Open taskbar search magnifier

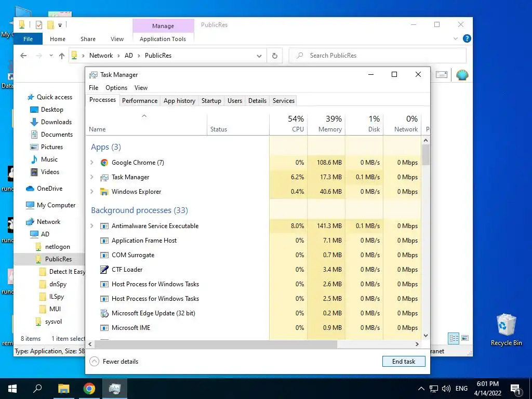pyautogui.click(x=37, y=389)
